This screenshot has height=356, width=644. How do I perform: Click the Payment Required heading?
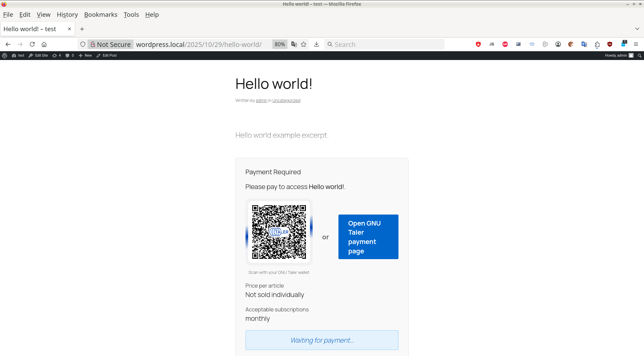[x=273, y=172]
